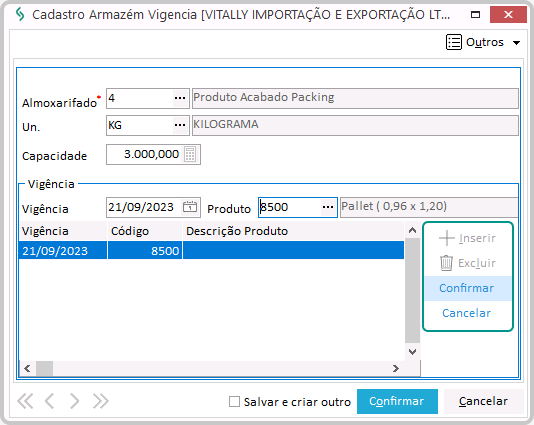The width and height of the screenshot is (534, 425).
Task: Click the green application logo icon
Action: (x=20, y=15)
